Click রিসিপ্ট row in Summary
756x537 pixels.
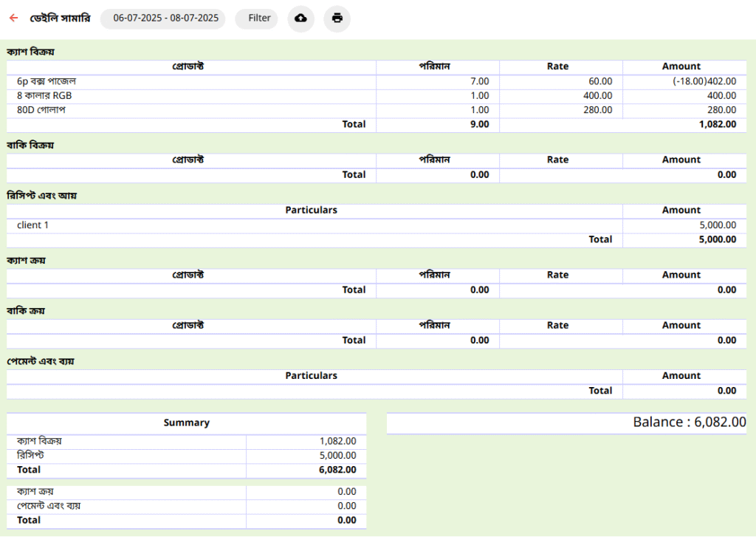[x=187, y=456]
